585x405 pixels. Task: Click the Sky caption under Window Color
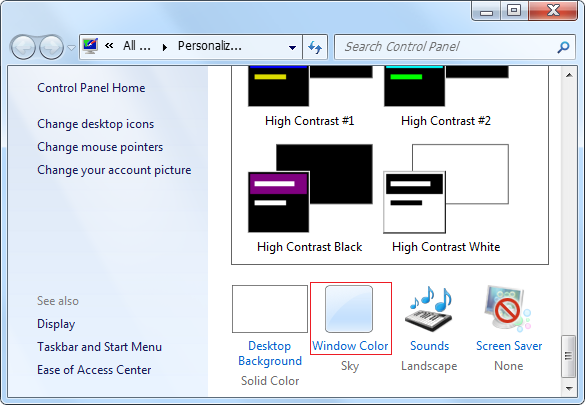point(350,366)
